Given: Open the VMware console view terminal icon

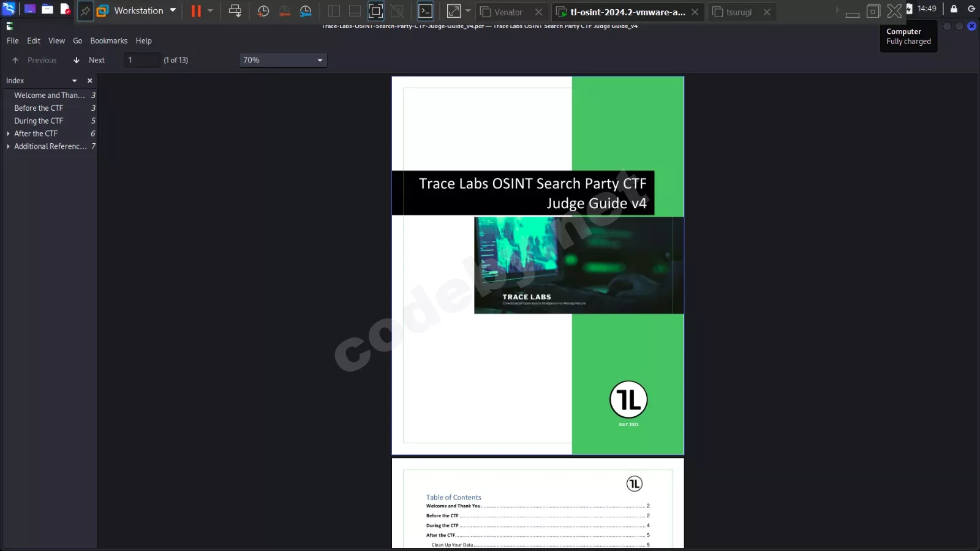Looking at the screenshot, I should coord(425,11).
